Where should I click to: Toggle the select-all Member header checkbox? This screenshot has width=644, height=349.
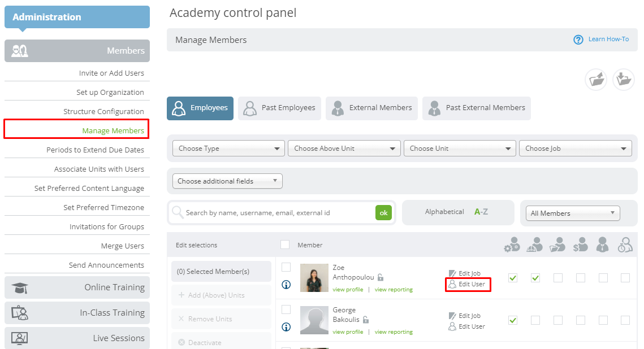(285, 245)
